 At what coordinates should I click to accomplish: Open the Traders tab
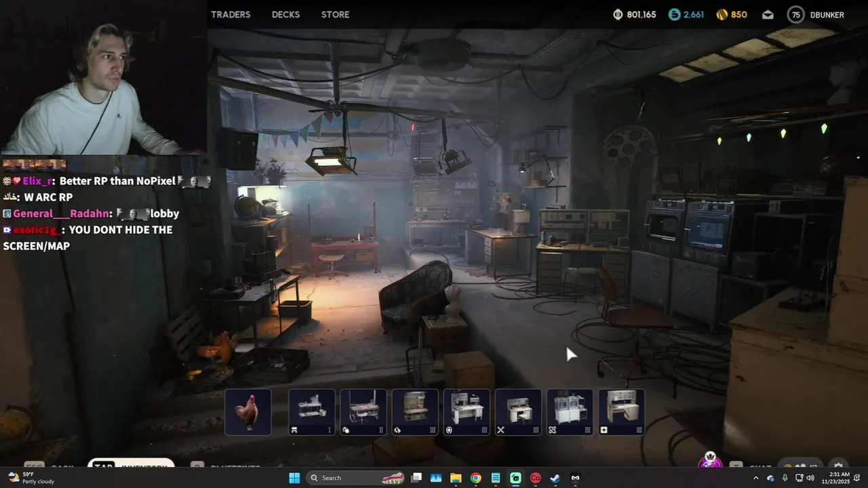tap(231, 14)
